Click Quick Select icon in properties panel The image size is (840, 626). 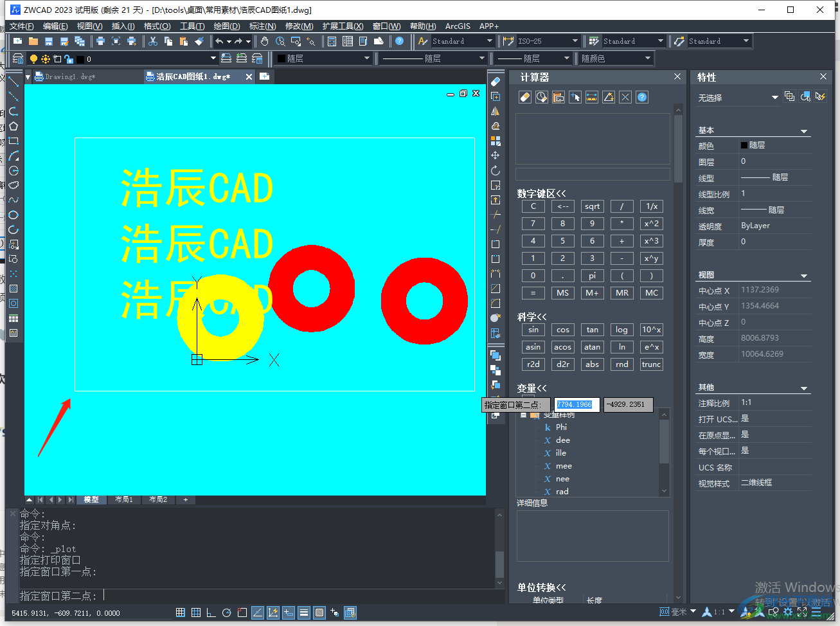[821, 96]
